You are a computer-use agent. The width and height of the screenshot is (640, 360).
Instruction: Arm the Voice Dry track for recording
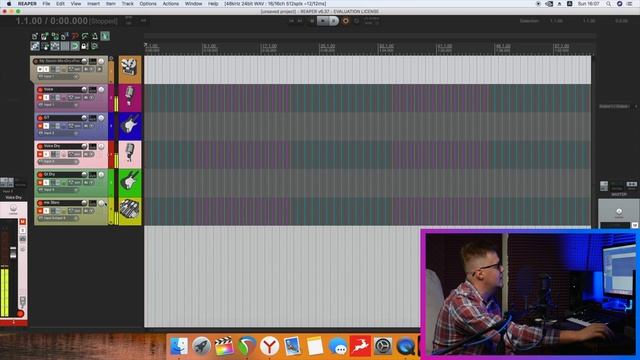pos(40,146)
